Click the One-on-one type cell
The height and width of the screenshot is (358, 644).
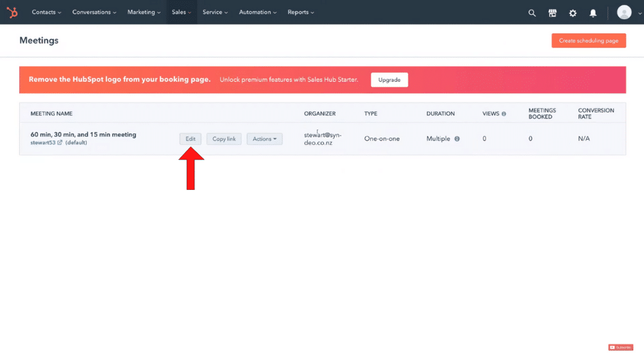coord(381,139)
